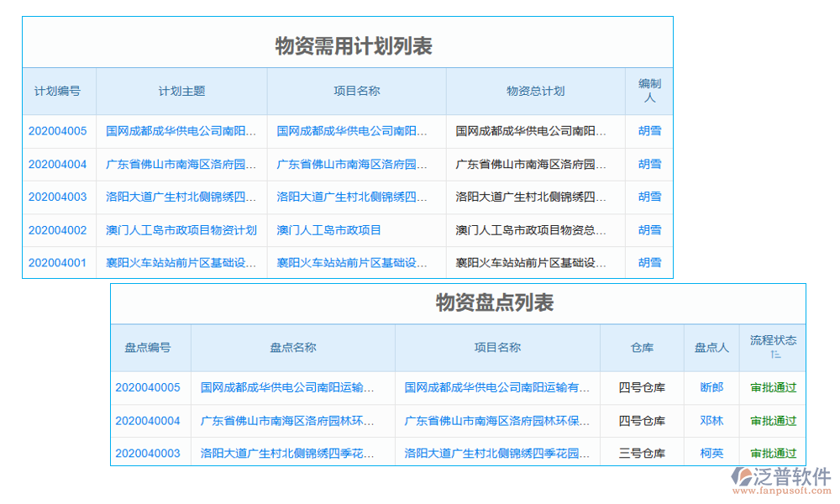Open the 审批通过 status for inventory 2020040004

tap(773, 420)
